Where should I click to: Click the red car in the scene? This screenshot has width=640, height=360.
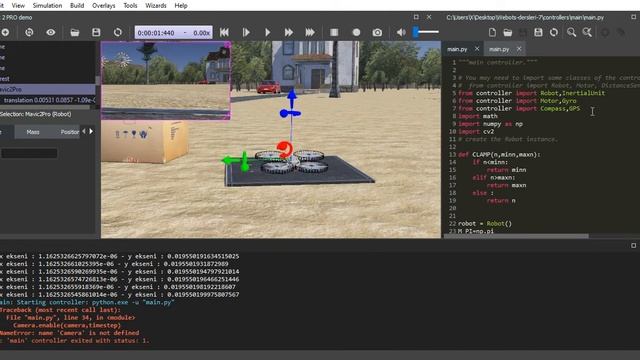click(x=269, y=87)
